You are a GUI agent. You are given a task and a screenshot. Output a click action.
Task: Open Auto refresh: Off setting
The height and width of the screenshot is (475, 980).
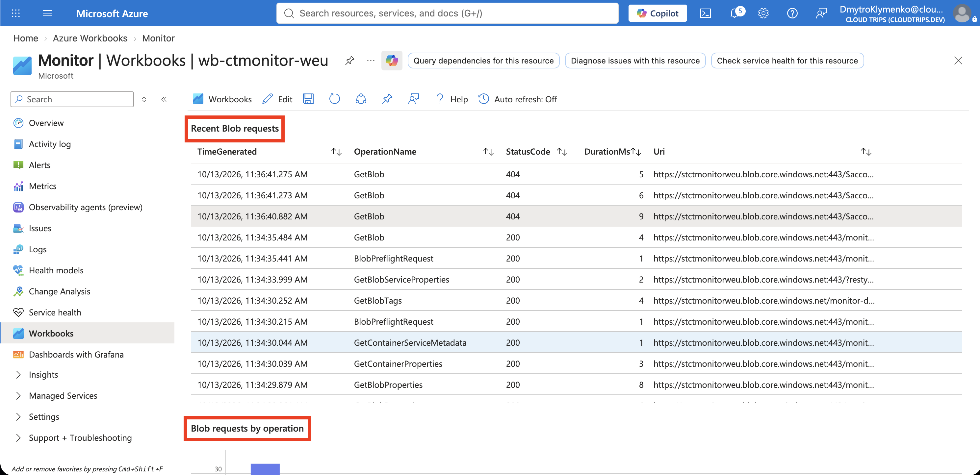click(517, 99)
